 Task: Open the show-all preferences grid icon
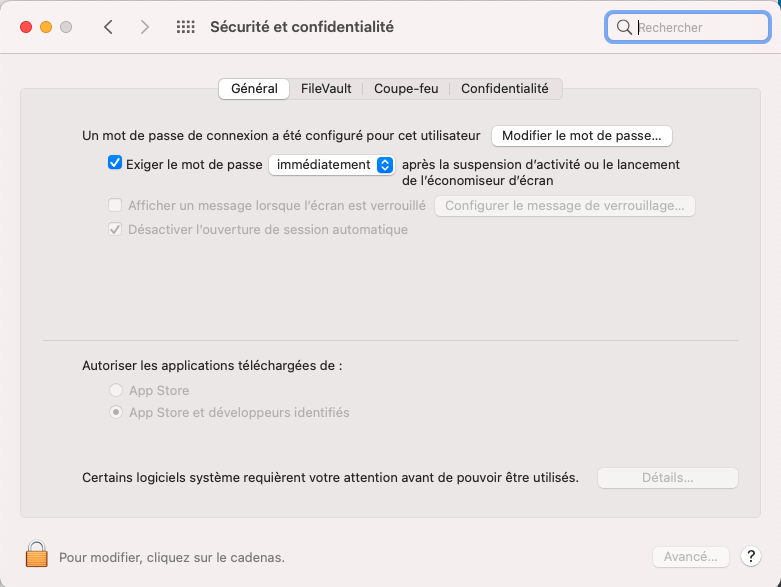pyautogui.click(x=186, y=27)
